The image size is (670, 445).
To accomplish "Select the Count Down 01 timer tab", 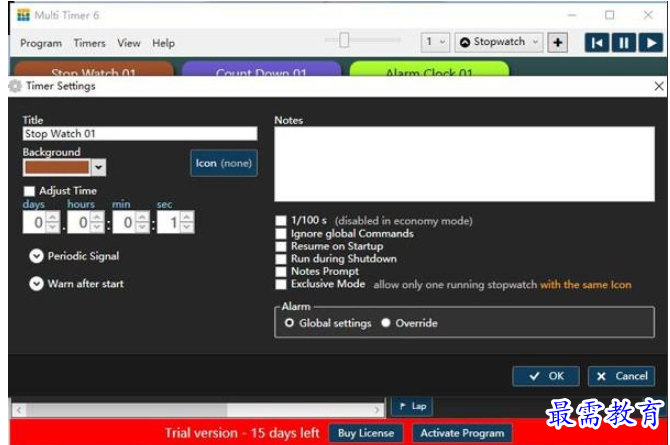I will pos(262,69).
